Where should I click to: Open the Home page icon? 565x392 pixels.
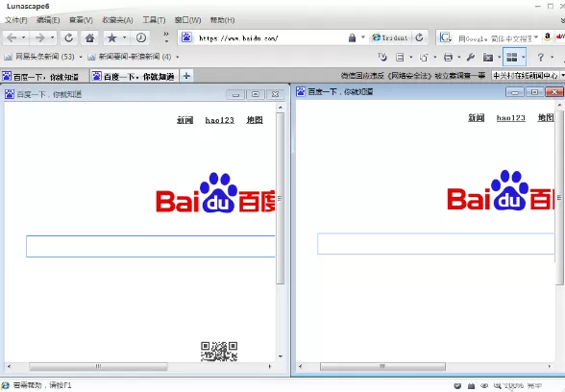pos(89,37)
